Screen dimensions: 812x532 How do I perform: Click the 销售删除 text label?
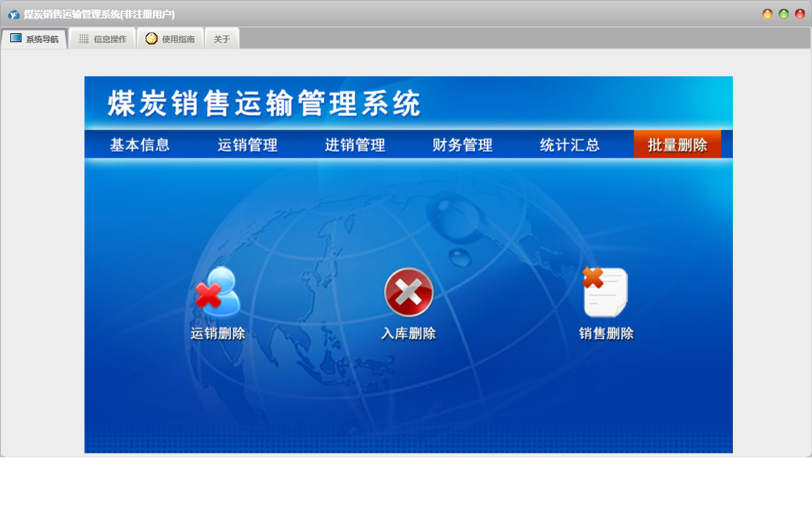(606, 334)
